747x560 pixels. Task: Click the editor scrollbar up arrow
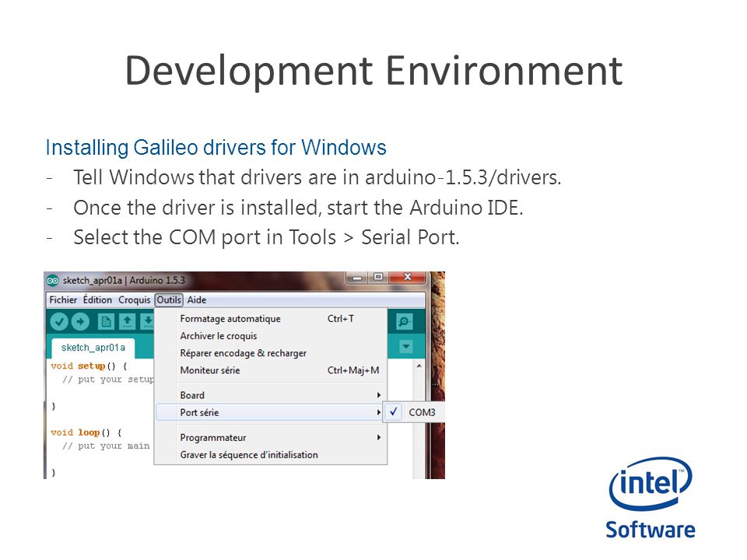tap(419, 366)
